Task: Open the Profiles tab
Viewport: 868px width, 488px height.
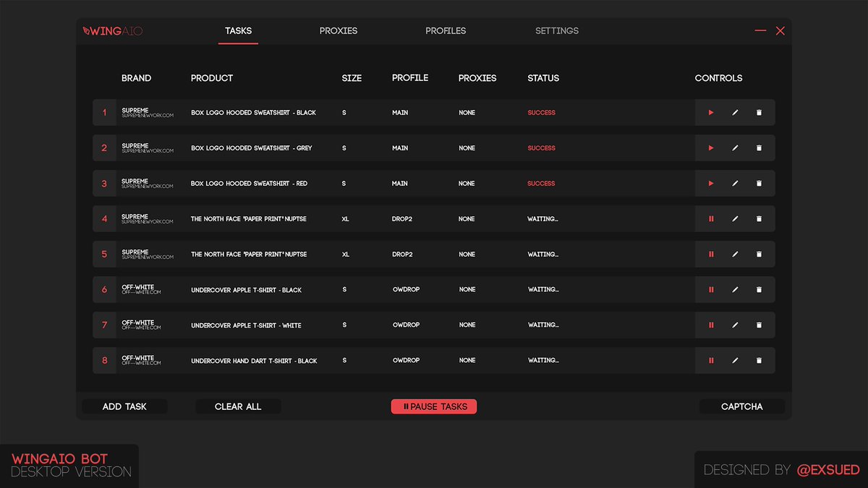Action: click(x=446, y=31)
